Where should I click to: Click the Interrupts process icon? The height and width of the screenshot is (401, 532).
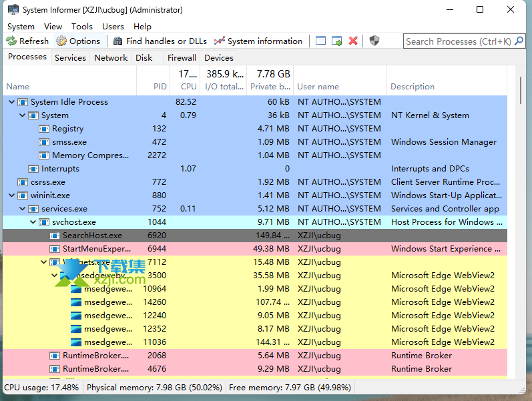click(33, 169)
